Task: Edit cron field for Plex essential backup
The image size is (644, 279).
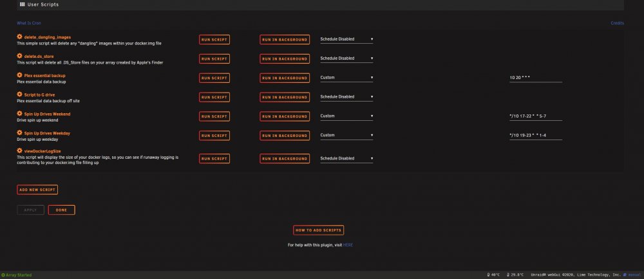Action: (x=536, y=77)
